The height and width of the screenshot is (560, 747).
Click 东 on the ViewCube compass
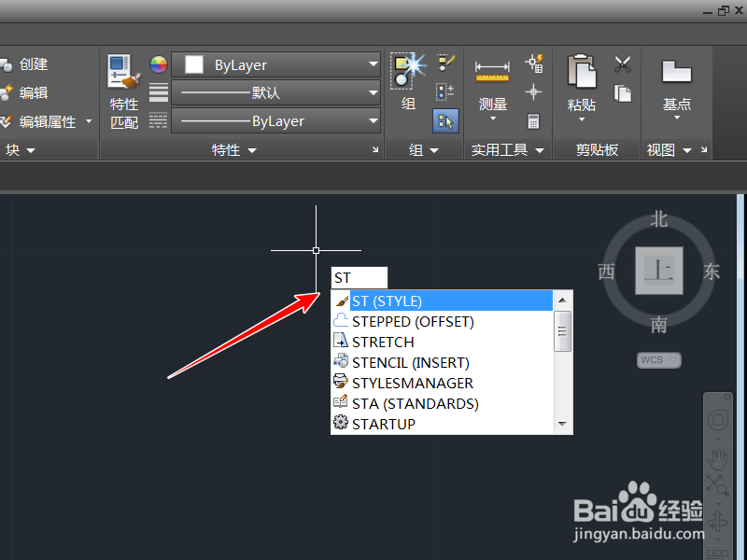(x=711, y=272)
